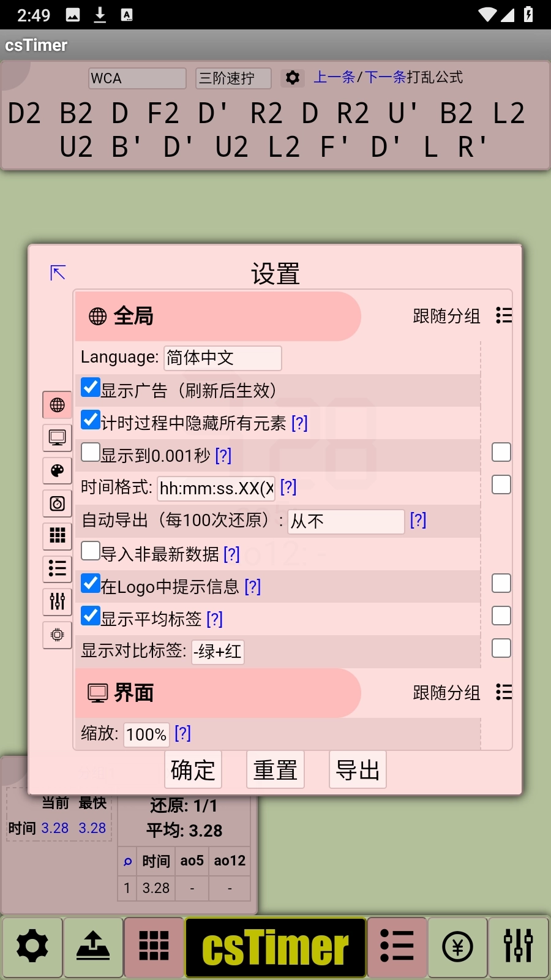Open the global settings section icon

pyautogui.click(x=57, y=404)
